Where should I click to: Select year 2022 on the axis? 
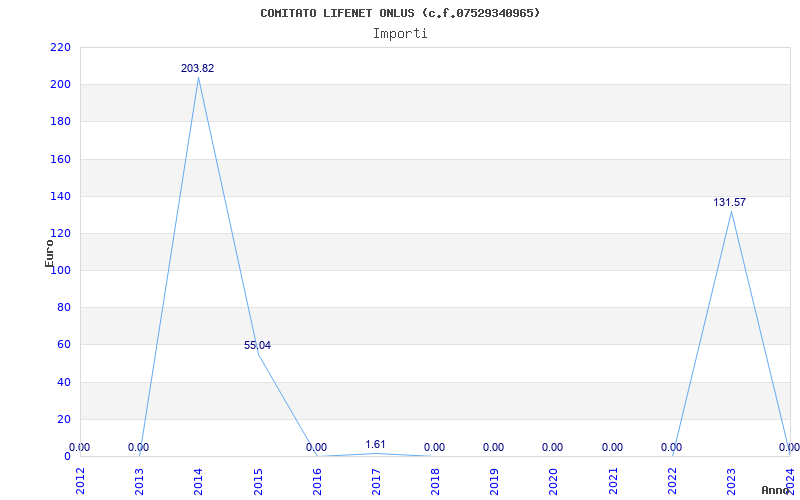pos(672,481)
